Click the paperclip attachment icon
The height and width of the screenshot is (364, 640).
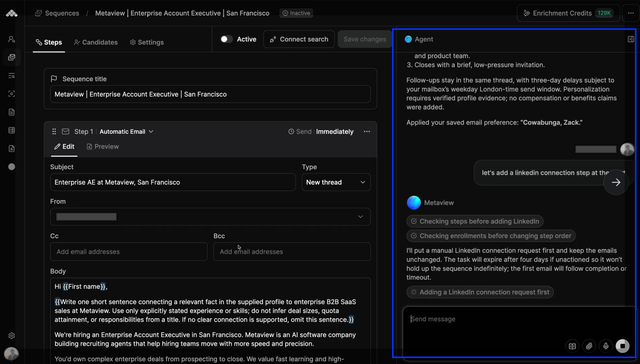tap(589, 346)
